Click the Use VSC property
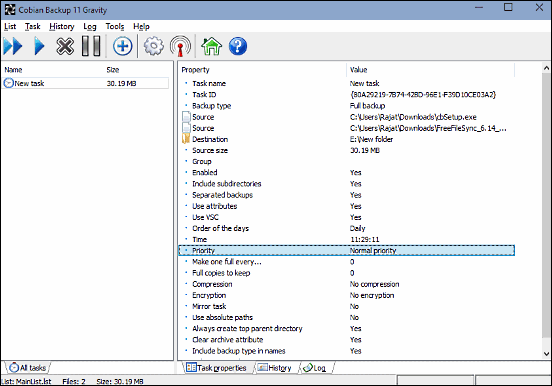The height and width of the screenshot is (386, 552). [205, 217]
